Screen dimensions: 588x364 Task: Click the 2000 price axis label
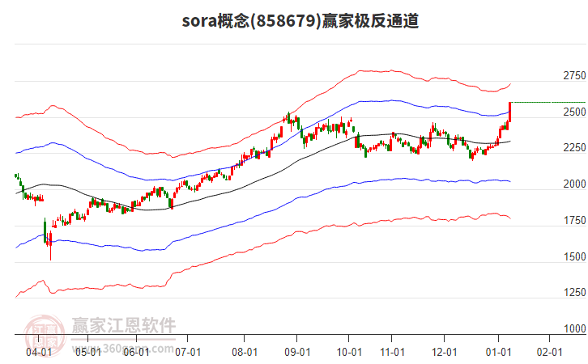(x=574, y=184)
